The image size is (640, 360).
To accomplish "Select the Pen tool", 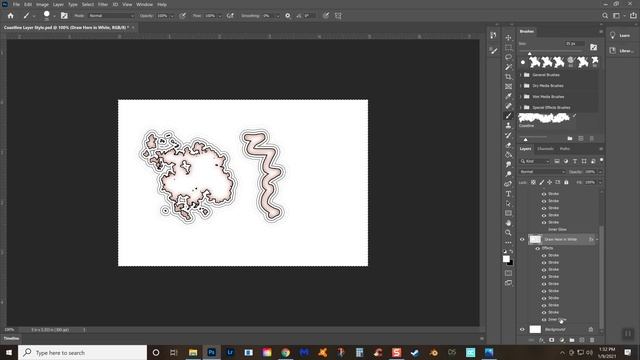I will coord(508,184).
